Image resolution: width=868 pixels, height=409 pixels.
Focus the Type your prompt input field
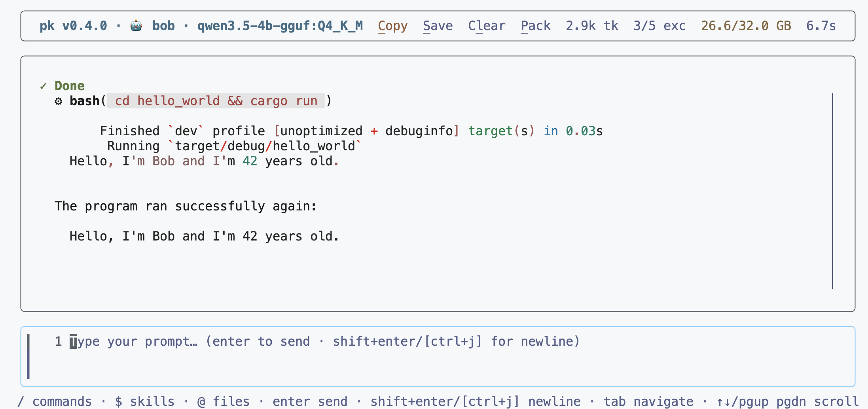click(x=438, y=356)
